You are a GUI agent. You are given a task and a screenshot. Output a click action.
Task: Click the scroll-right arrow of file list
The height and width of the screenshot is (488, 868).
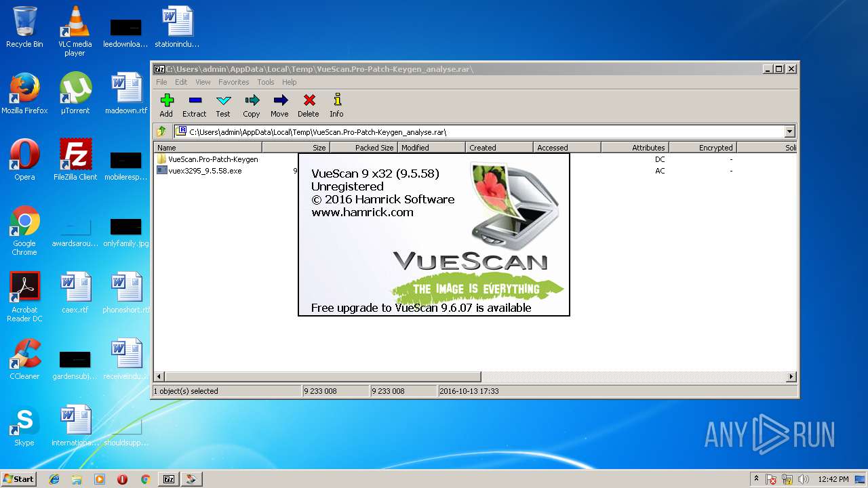click(791, 376)
